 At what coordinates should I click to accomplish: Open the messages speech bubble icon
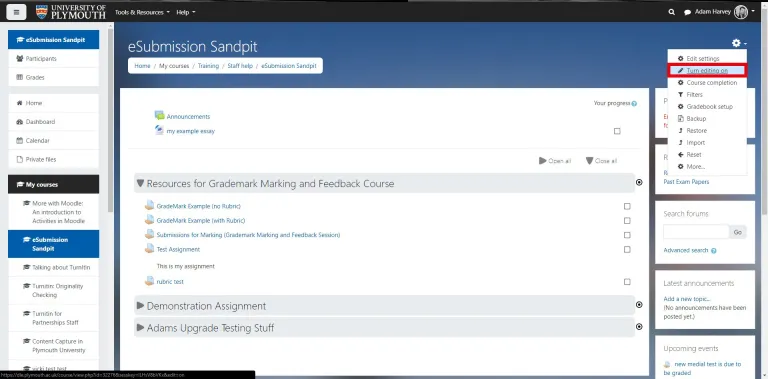[x=687, y=12]
